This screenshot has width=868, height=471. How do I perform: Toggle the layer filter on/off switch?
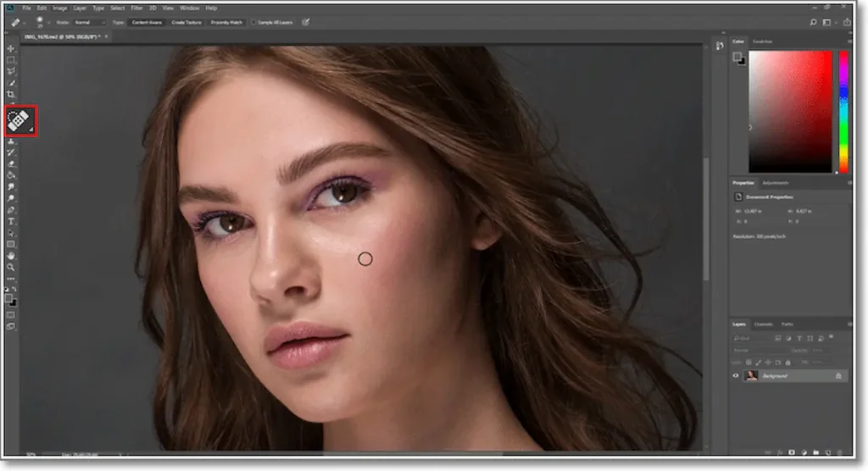click(831, 336)
